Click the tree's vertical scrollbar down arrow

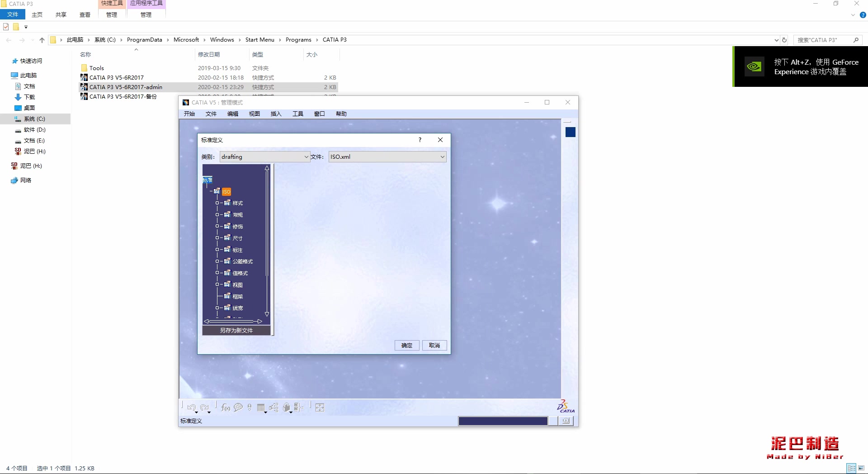(x=267, y=314)
